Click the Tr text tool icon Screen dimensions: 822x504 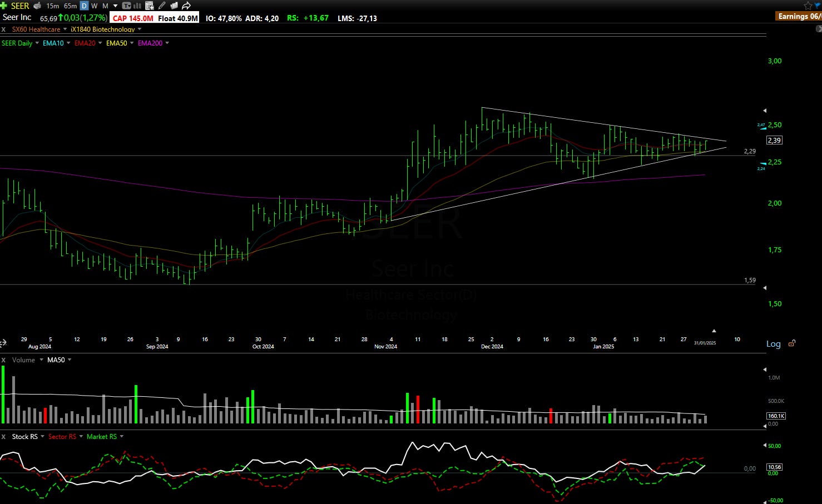point(127,6)
